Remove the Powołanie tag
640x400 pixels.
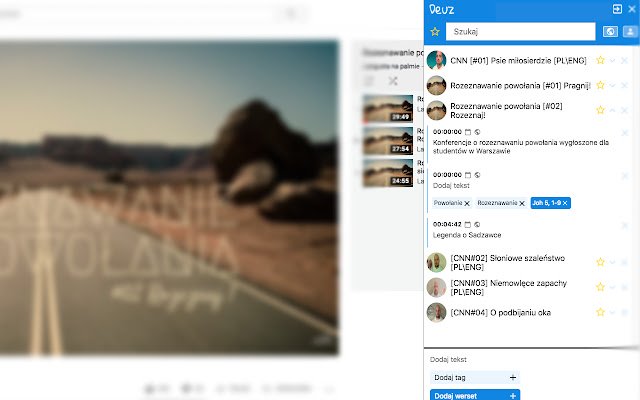tap(467, 203)
